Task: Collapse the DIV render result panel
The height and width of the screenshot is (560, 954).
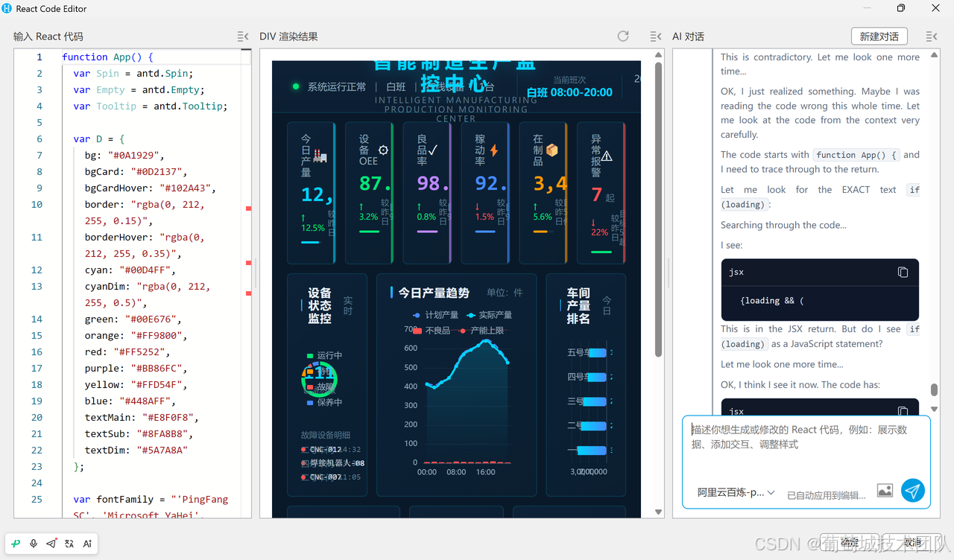Action: [656, 36]
